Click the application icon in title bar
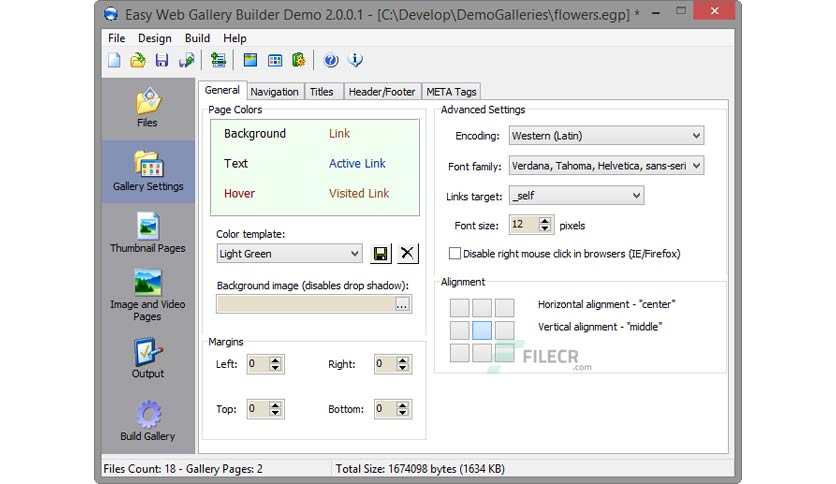Screen dimensions: 836x484 click(x=111, y=14)
